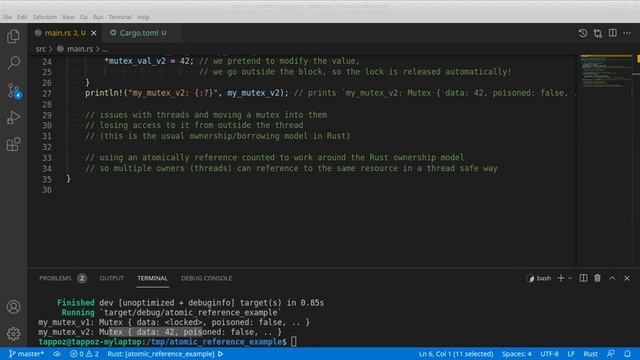The image size is (640, 360).
Task: Open the launch profile dropdown beside plus
Action: click(x=570, y=278)
